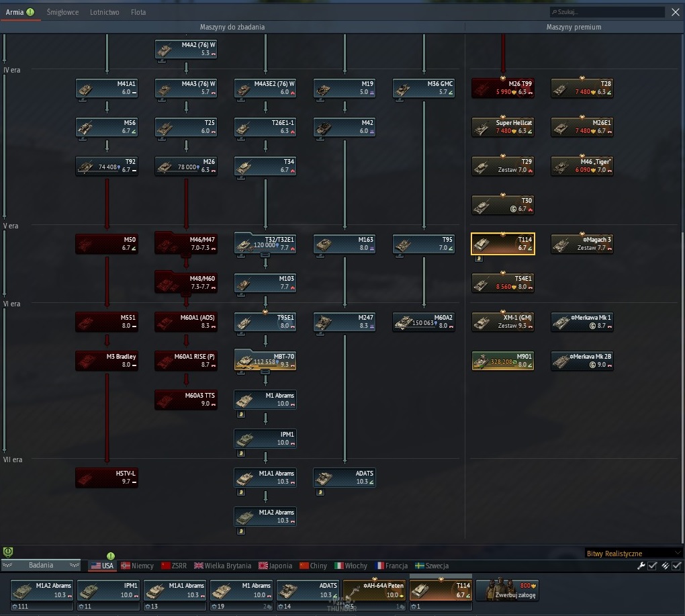The image size is (685, 616).
Task: Click the shield icon above Badania
Action: point(8,552)
